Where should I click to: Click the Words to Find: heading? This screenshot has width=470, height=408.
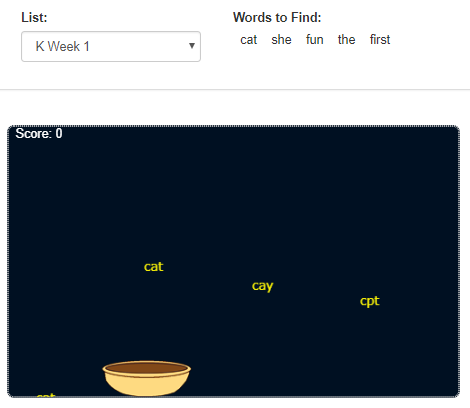click(277, 17)
